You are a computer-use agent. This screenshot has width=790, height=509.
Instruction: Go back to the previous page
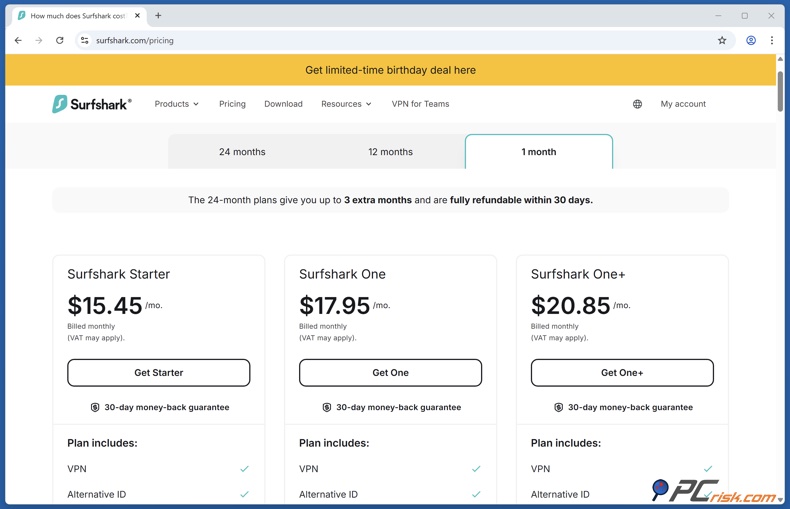coord(18,41)
